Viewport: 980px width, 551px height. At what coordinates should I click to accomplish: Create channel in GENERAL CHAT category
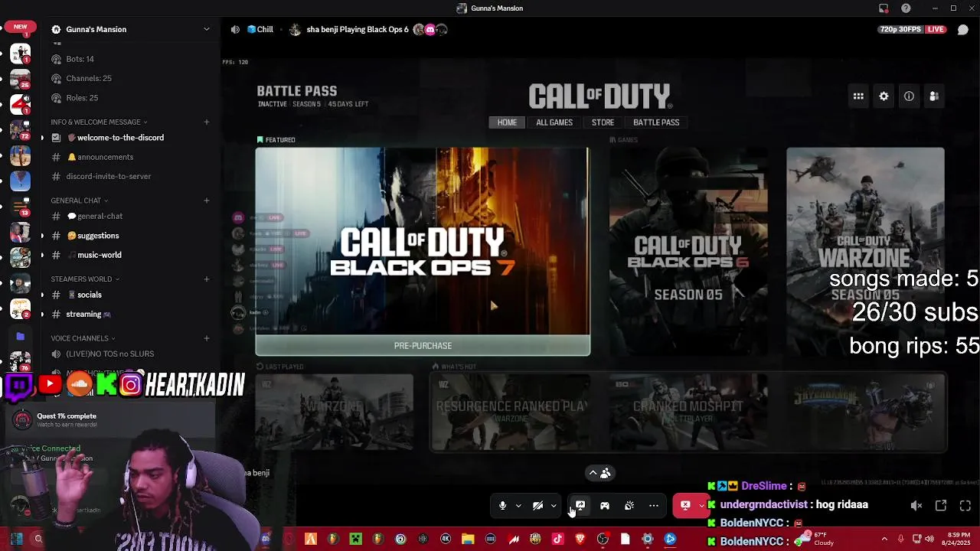tap(207, 201)
